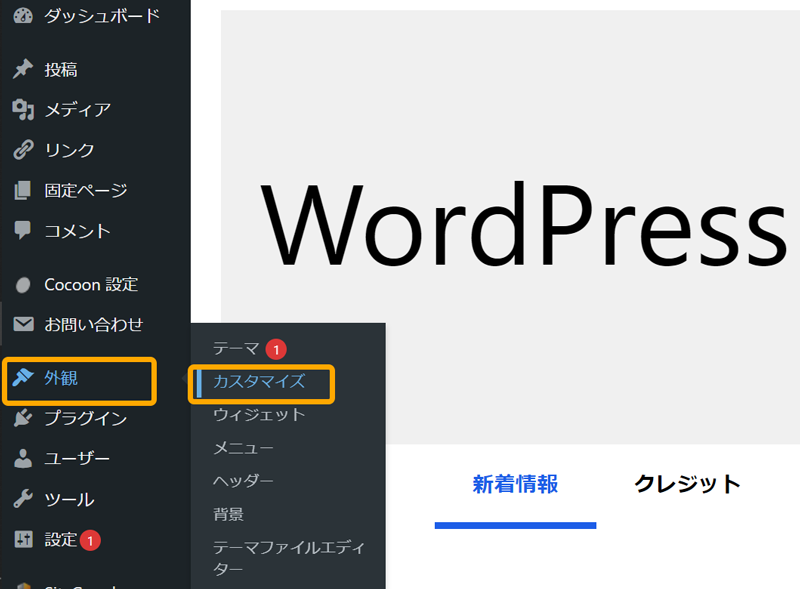Switch to the 新着情報 tab
This screenshot has height=589, width=800.
(515, 484)
